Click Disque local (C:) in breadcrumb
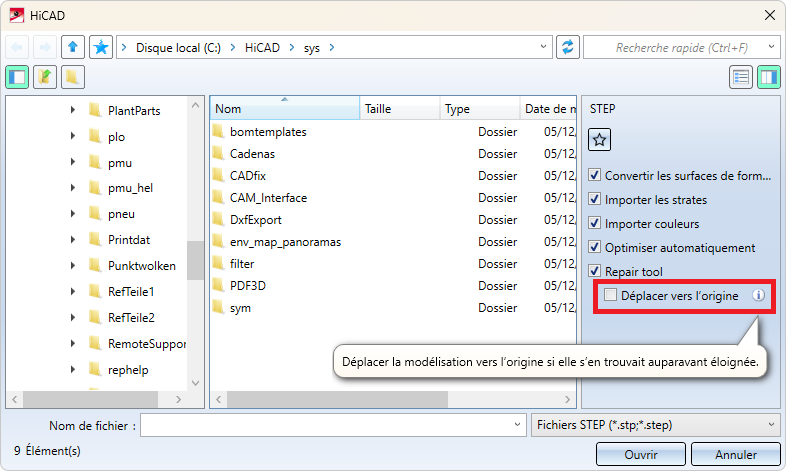Image resolution: width=786 pixels, height=471 pixels. (x=178, y=48)
